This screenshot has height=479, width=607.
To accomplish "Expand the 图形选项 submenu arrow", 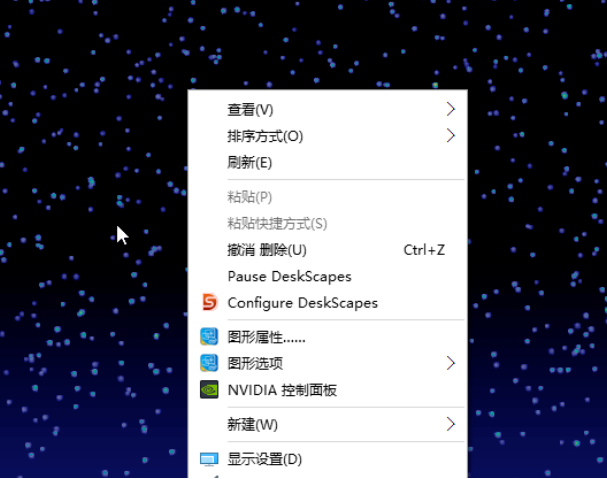I will click(450, 363).
